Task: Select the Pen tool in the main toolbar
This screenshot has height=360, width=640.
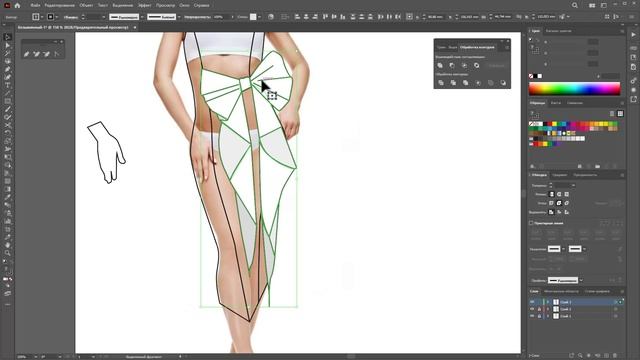Action: click(x=8, y=69)
